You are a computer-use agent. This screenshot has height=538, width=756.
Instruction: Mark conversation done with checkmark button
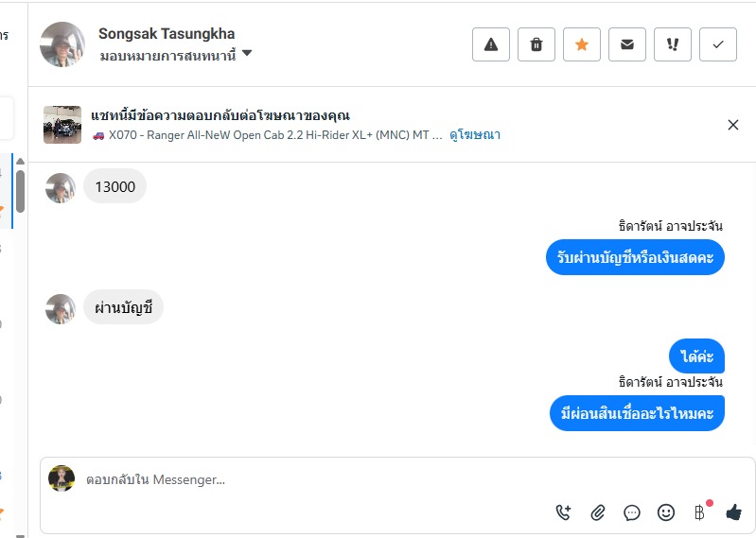click(718, 44)
